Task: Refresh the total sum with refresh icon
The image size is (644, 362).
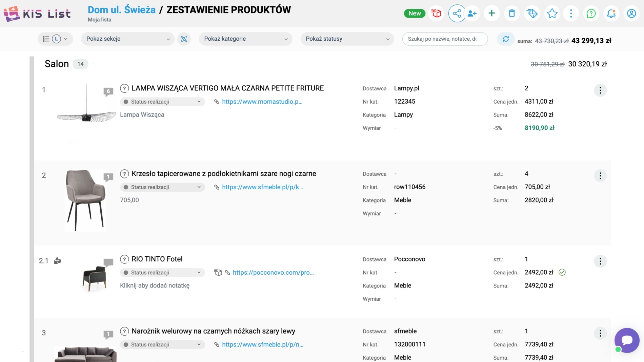Action: pos(506,39)
